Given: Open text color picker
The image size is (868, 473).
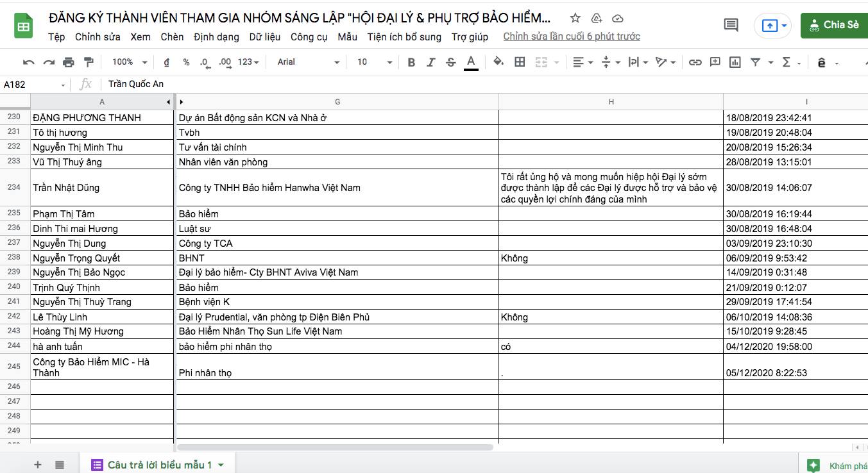Looking at the screenshot, I should tap(471, 62).
